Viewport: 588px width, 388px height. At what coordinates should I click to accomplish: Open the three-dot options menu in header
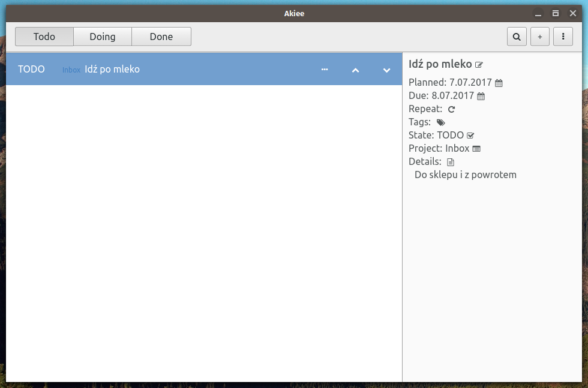point(563,37)
